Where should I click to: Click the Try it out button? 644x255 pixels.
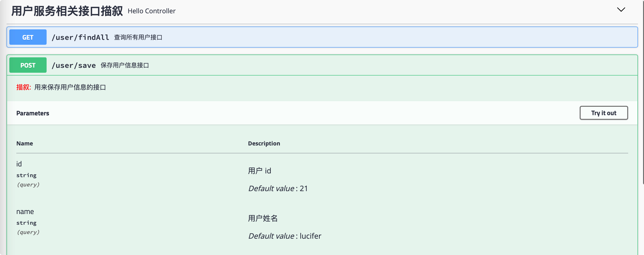(603, 113)
